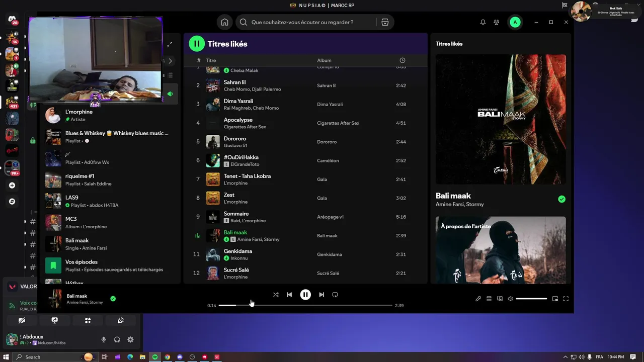This screenshot has width=644, height=362.
Task: Turn on Discord camera button
Action: tap(22, 320)
